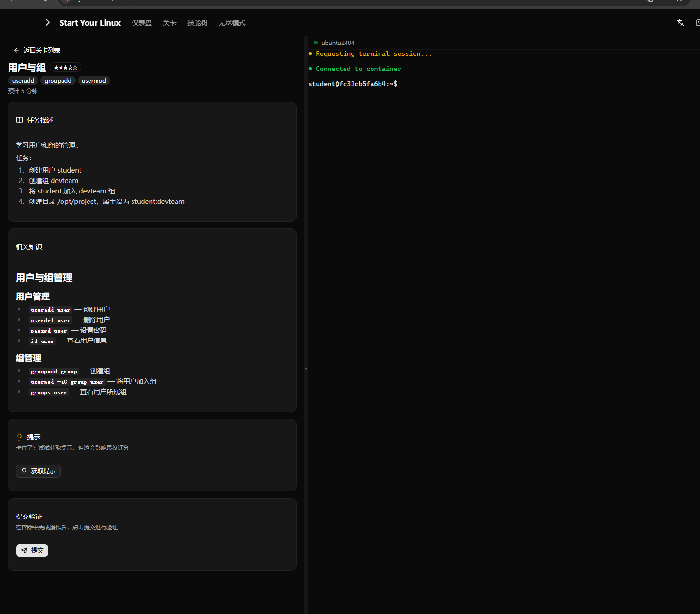
Task: Click the green status dot of ubuntu2404
Action: (x=316, y=43)
